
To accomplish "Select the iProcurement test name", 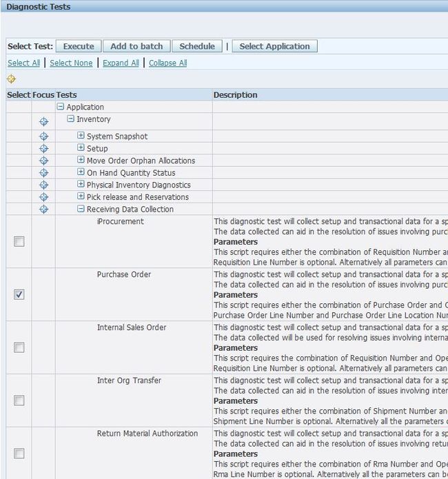I will pyautogui.click(x=121, y=221).
